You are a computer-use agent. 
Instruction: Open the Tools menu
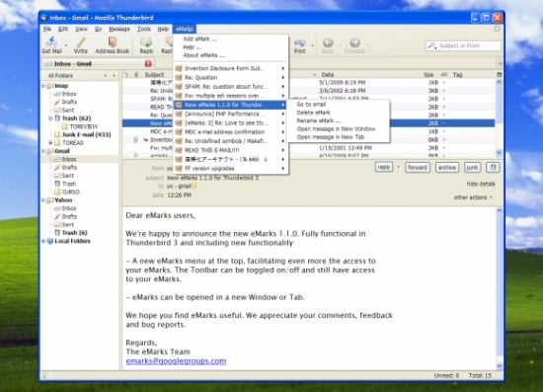tap(144, 29)
